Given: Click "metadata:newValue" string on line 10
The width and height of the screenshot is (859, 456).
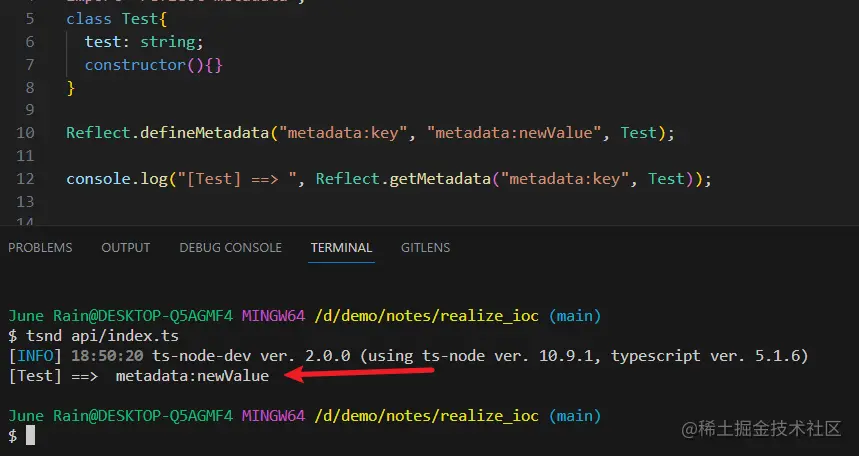Looking at the screenshot, I should click(514, 133).
